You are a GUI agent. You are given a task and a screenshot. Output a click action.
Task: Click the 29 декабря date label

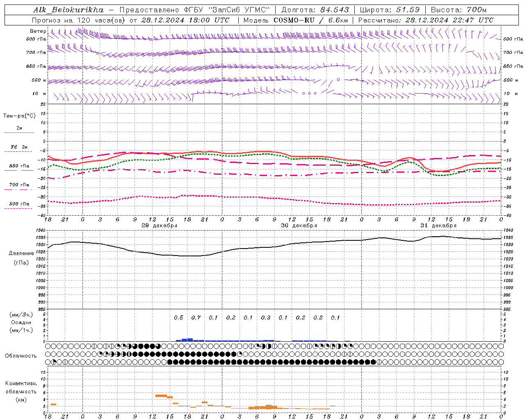(x=160, y=226)
